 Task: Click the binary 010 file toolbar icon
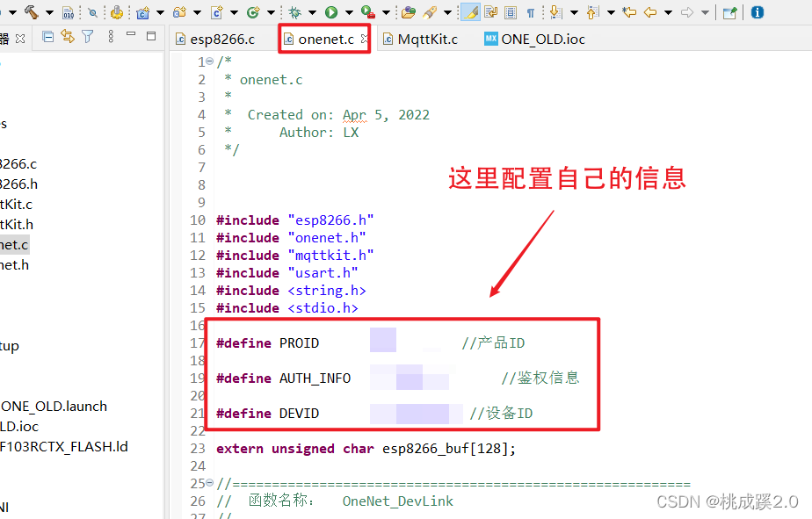click(x=68, y=12)
